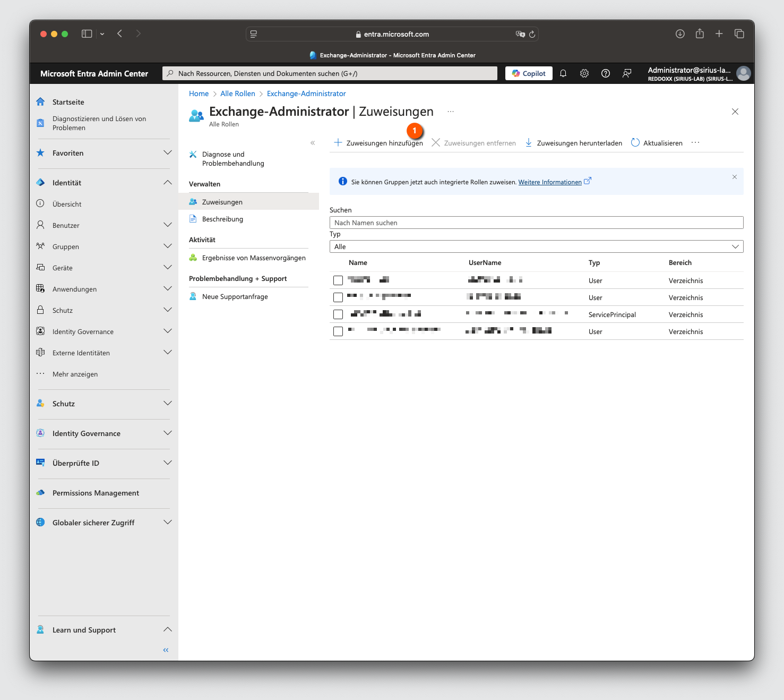Click the external link icon beside Weitere Informationen
The width and height of the screenshot is (784, 700).
pos(588,181)
